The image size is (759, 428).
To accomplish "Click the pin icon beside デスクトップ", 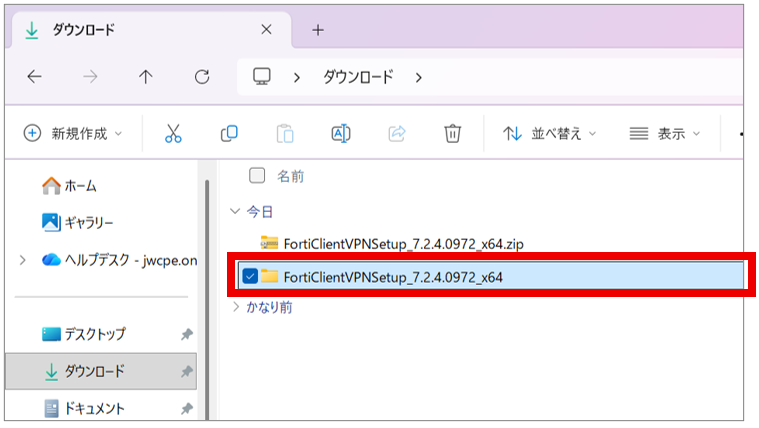I will coord(187,334).
